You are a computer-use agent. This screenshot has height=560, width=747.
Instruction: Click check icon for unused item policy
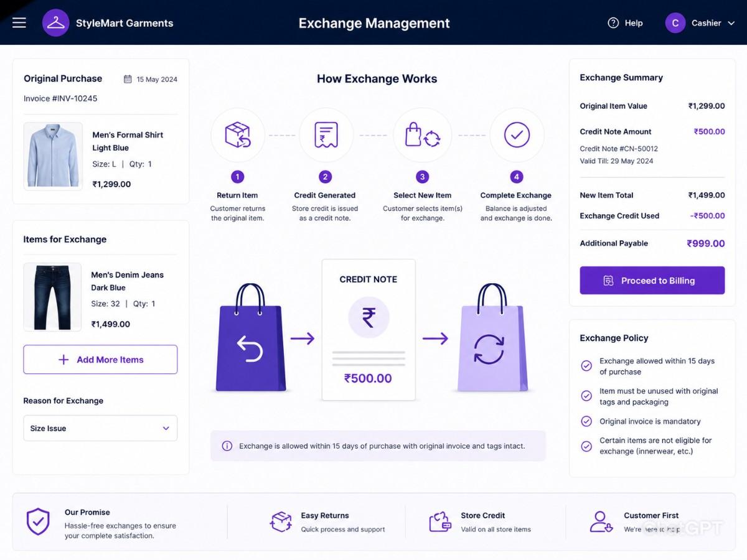pyautogui.click(x=586, y=396)
